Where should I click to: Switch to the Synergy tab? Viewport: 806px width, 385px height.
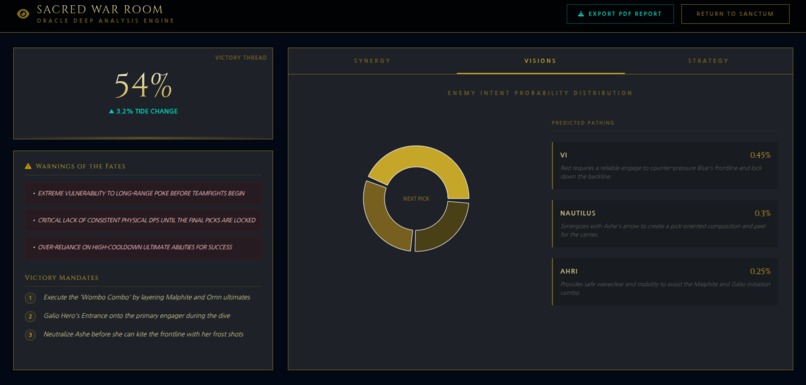pyautogui.click(x=372, y=61)
